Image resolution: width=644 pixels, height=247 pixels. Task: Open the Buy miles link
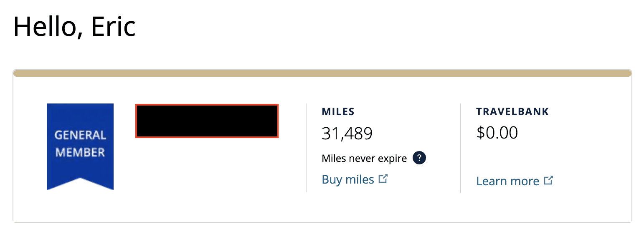(x=355, y=179)
